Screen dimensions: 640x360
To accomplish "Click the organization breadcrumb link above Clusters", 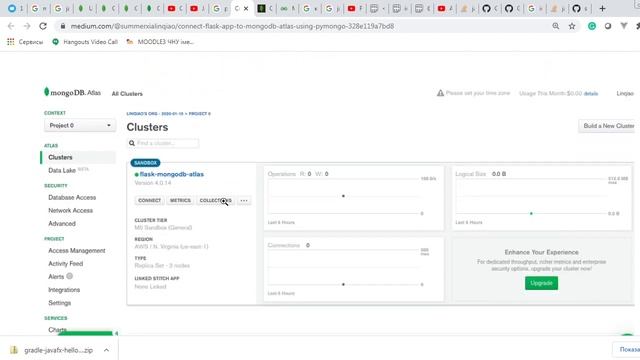I will point(169,113).
